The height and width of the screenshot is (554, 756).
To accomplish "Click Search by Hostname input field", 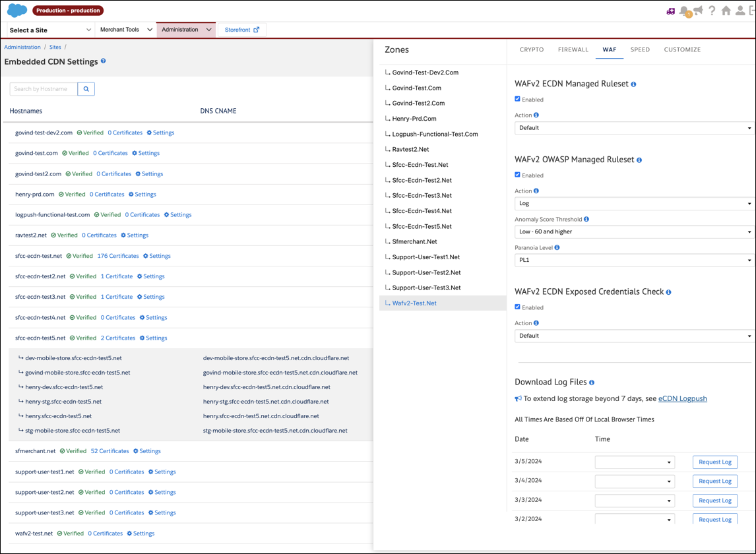I will point(44,89).
